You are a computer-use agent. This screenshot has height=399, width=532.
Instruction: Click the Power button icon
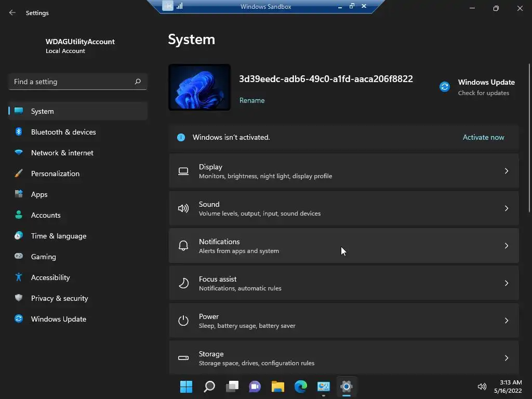(183, 320)
